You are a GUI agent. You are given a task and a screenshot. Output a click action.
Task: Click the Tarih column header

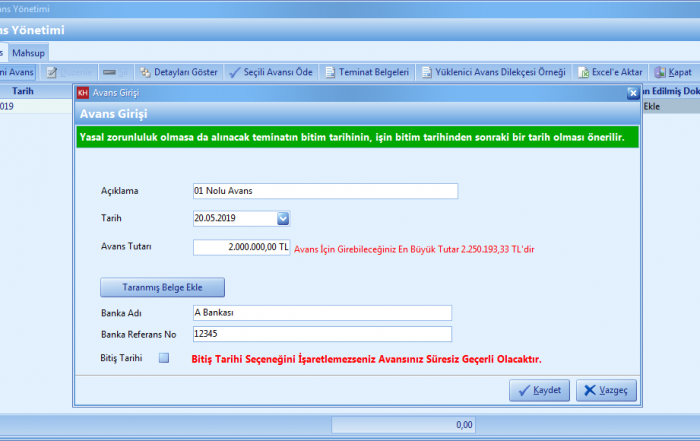[23, 90]
